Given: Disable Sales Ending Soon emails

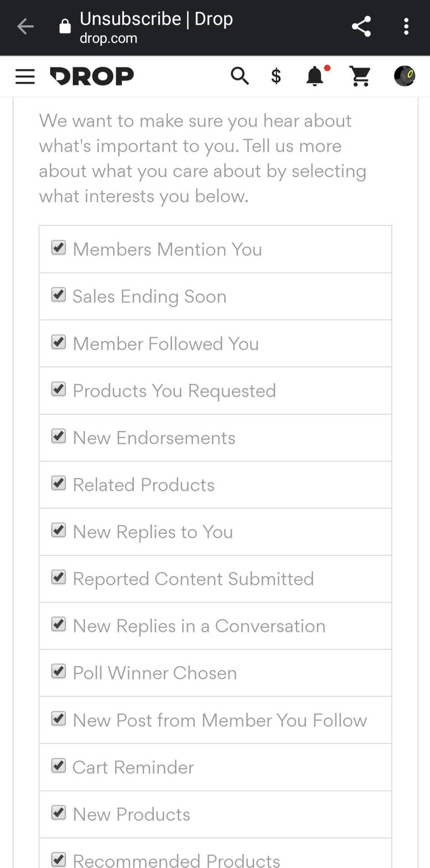Looking at the screenshot, I should (59, 295).
